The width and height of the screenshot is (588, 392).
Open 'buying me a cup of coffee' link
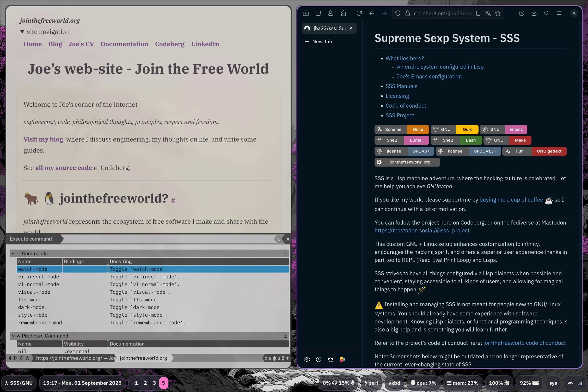[511, 200]
